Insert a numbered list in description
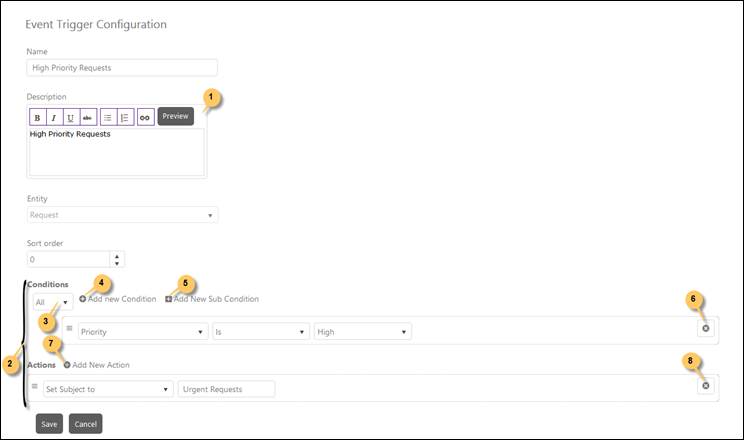744x440 pixels. tap(125, 117)
